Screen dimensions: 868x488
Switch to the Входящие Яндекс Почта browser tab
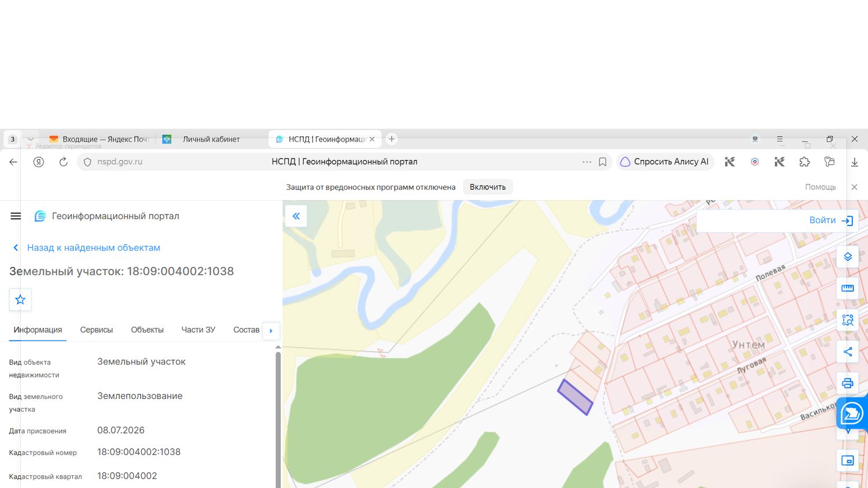pos(100,139)
